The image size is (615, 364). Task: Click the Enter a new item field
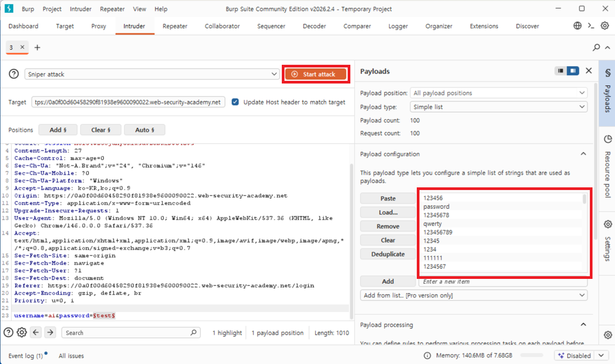coord(503,282)
